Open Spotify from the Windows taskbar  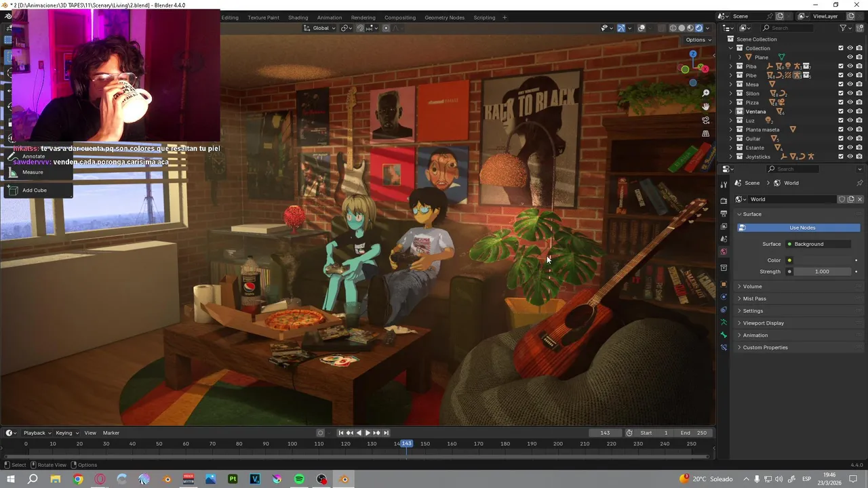[299, 479]
